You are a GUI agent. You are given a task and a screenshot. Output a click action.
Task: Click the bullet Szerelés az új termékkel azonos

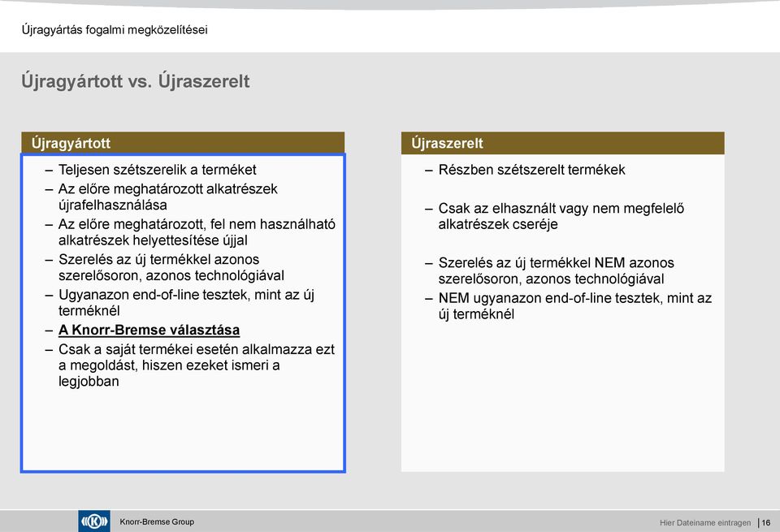171,267
